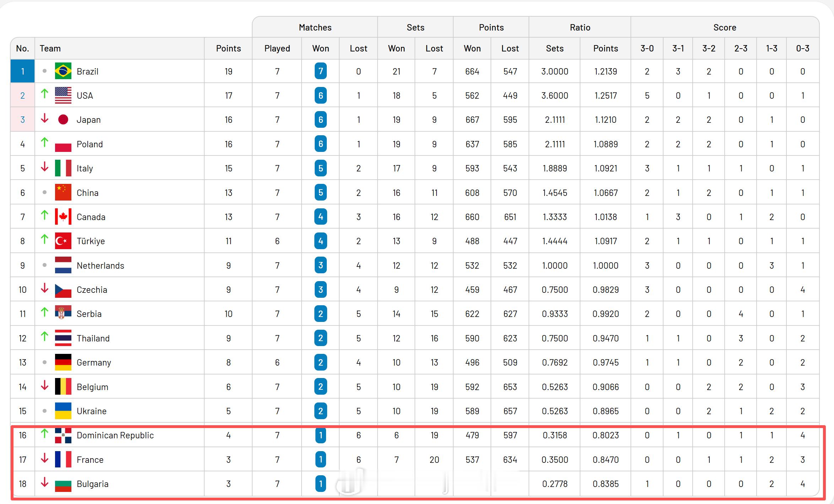Open the Dominican Republic team link

pyautogui.click(x=115, y=435)
